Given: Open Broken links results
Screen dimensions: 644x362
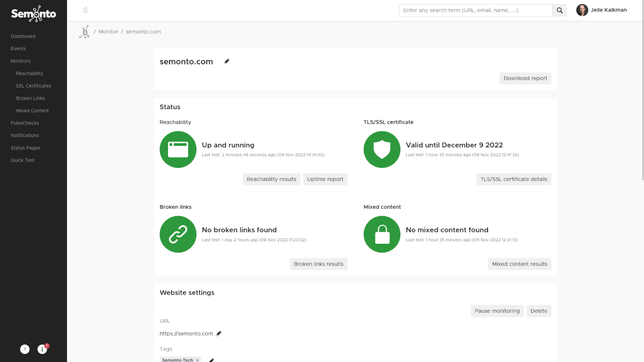Looking at the screenshot, I should (x=318, y=264).
